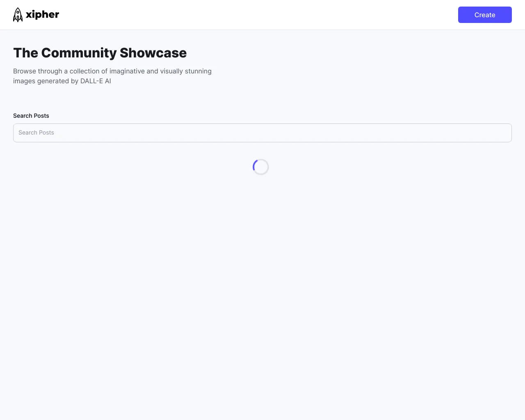525x420 pixels.
Task: Click the word Community in heading
Action: coord(79,53)
